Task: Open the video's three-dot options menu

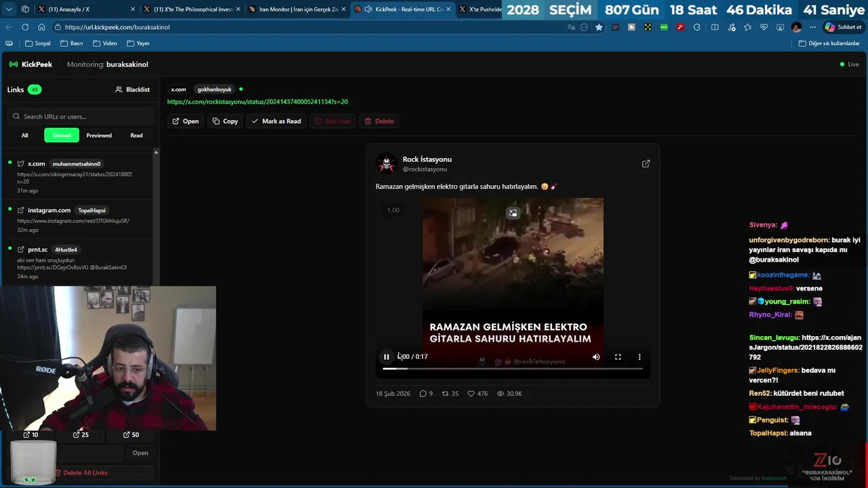Action: pos(639,357)
